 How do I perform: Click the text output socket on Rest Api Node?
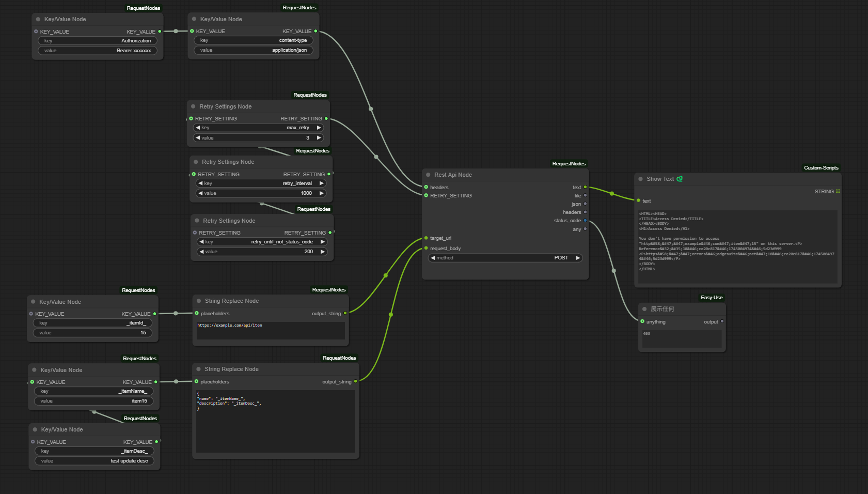(585, 187)
